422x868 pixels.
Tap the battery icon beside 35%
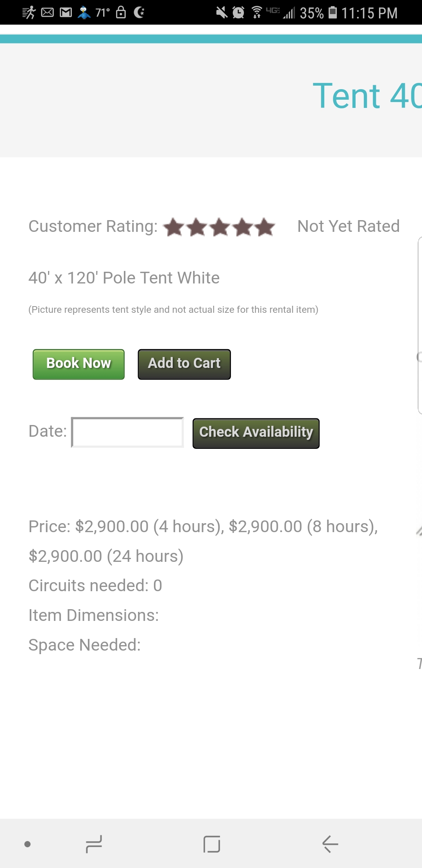[x=333, y=13]
